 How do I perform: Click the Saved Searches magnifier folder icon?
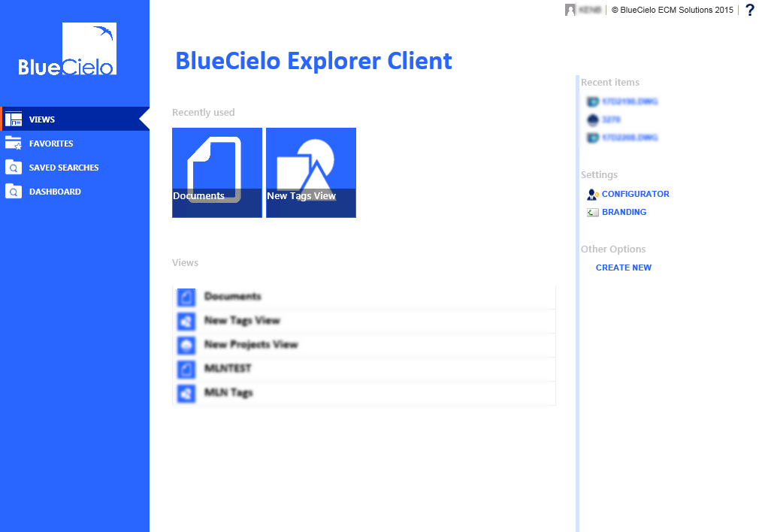pyautogui.click(x=14, y=167)
